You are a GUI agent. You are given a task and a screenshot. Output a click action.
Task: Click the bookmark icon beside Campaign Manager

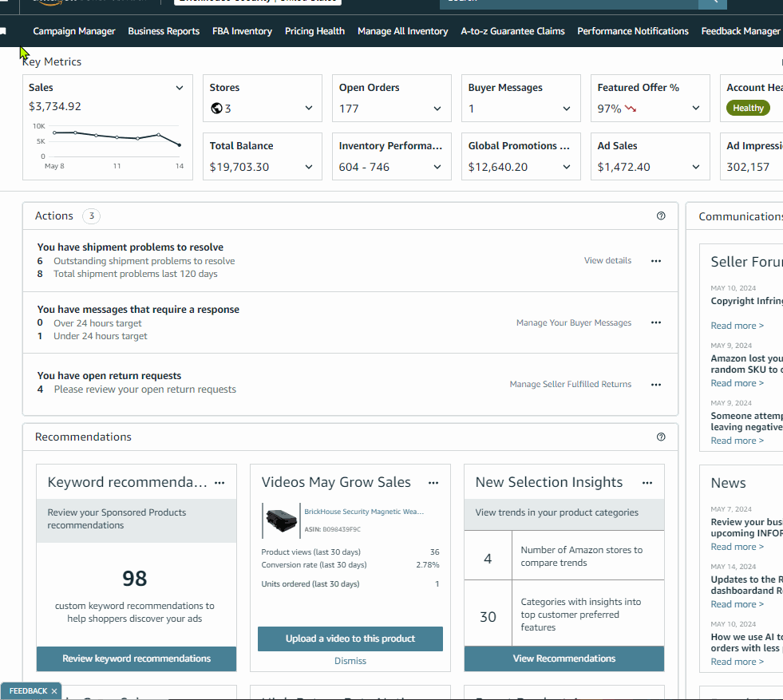point(3,31)
